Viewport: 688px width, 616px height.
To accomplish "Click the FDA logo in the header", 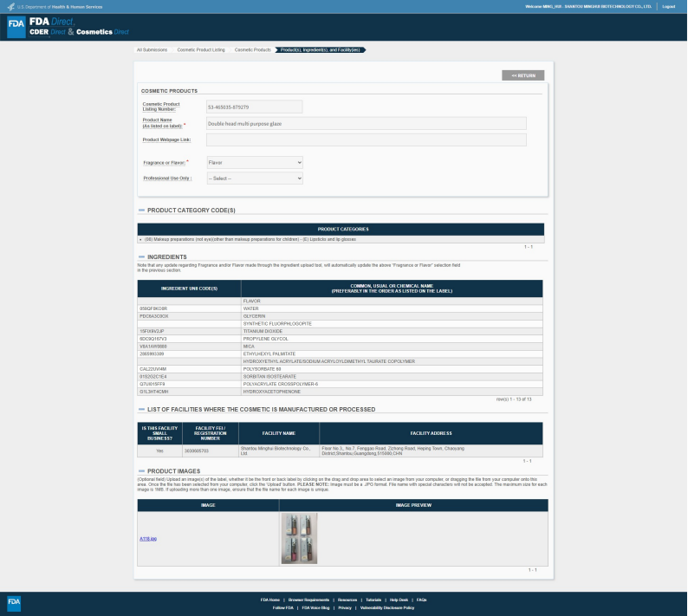I will (x=16, y=26).
